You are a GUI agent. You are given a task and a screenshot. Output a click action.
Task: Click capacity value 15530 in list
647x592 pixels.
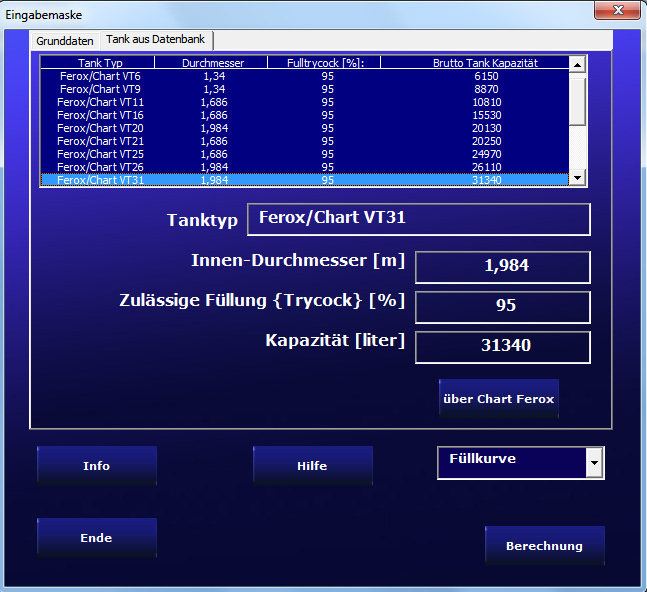(x=486, y=115)
